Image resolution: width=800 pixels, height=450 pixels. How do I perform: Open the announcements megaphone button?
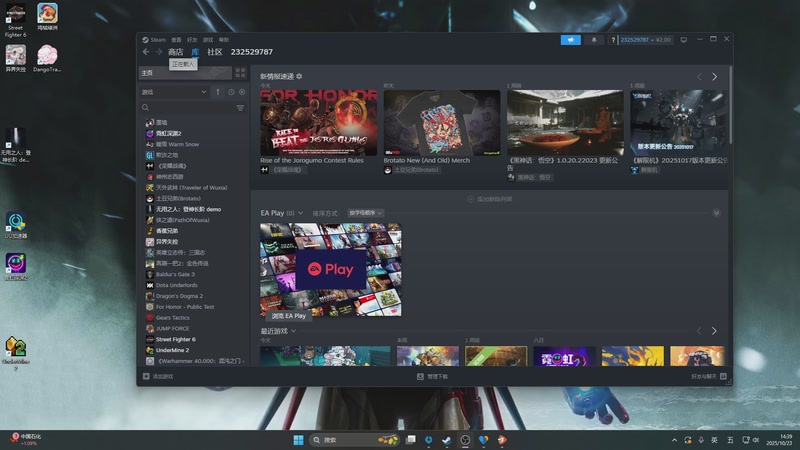570,40
